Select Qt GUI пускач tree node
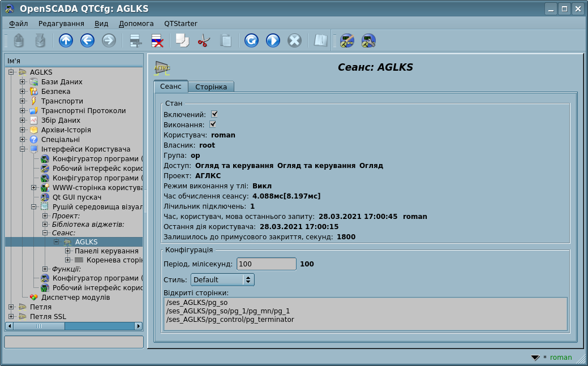The image size is (588, 366). click(x=77, y=197)
